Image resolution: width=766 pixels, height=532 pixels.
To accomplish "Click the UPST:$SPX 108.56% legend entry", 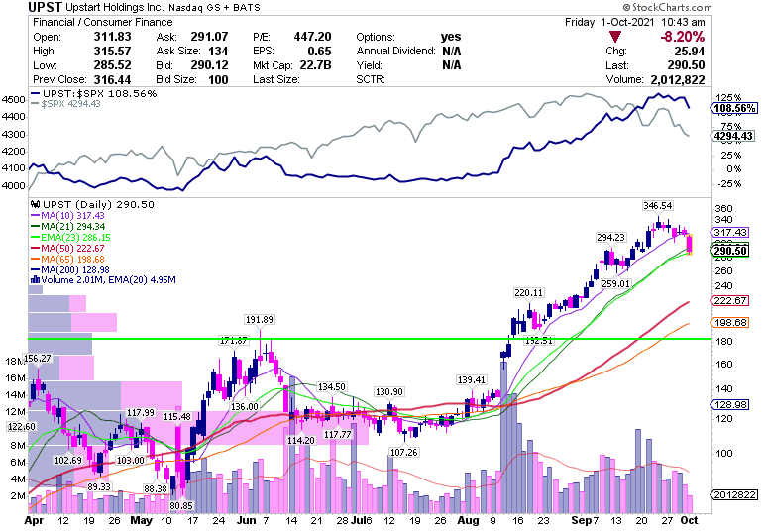I will pos(94,93).
